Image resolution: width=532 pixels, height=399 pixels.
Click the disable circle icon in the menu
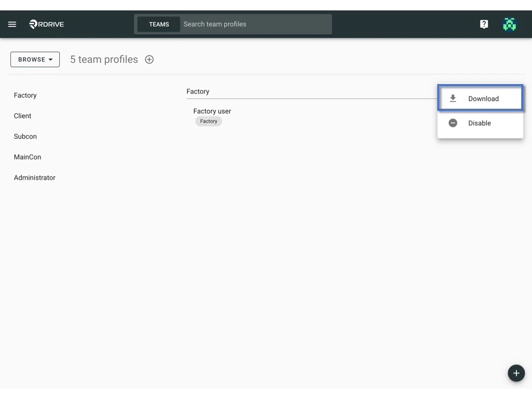[x=453, y=123]
